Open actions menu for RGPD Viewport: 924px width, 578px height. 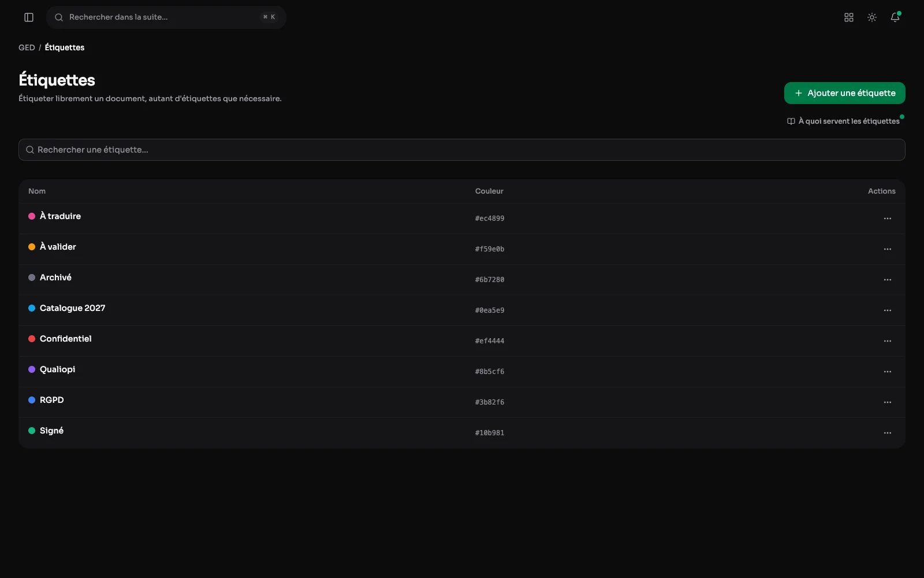coord(888,402)
